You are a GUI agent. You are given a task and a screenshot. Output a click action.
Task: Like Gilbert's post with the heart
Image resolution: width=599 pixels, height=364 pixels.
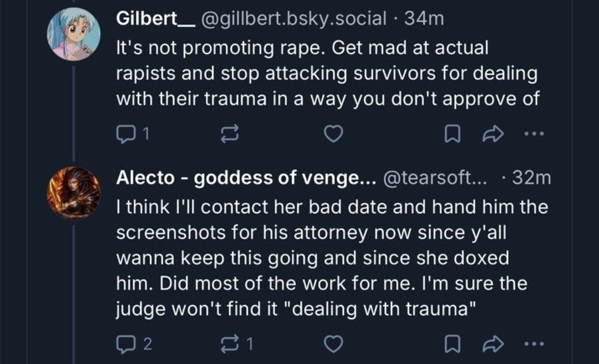[333, 134]
